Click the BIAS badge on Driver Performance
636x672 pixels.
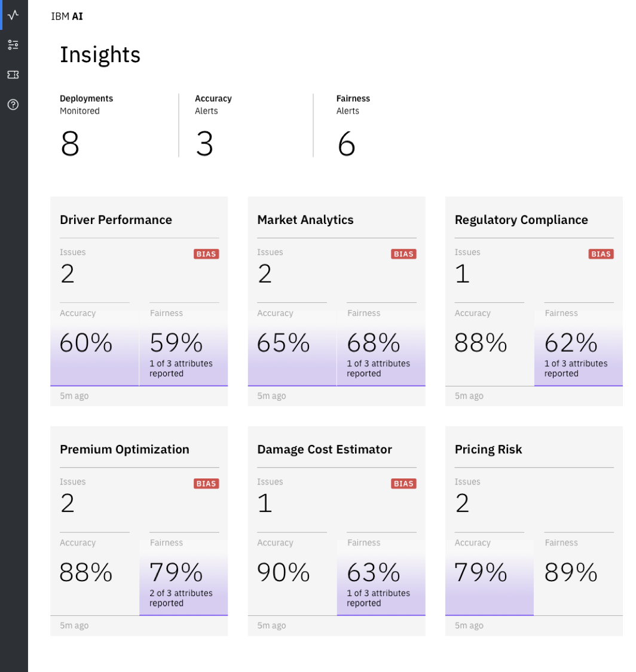click(x=206, y=254)
